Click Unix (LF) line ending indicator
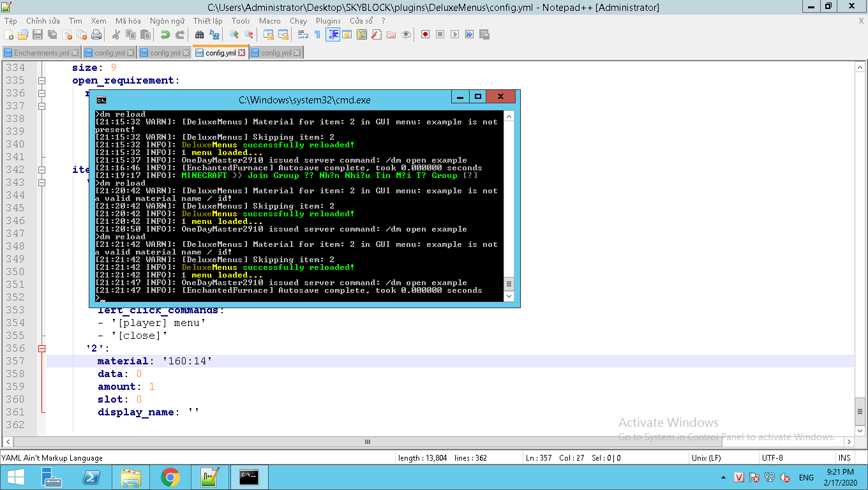Image resolution: width=868 pixels, height=490 pixels. click(x=706, y=457)
